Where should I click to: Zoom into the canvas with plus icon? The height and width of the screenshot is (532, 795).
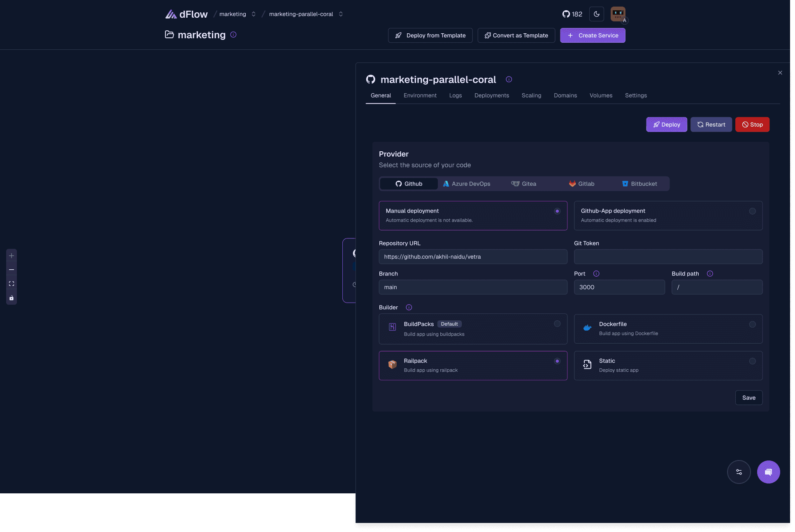tap(11, 255)
